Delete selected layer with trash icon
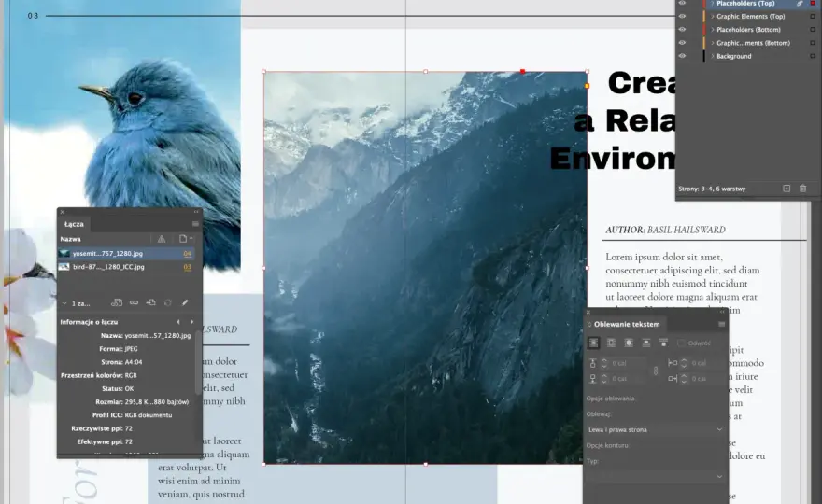822x504 pixels. pyautogui.click(x=802, y=189)
